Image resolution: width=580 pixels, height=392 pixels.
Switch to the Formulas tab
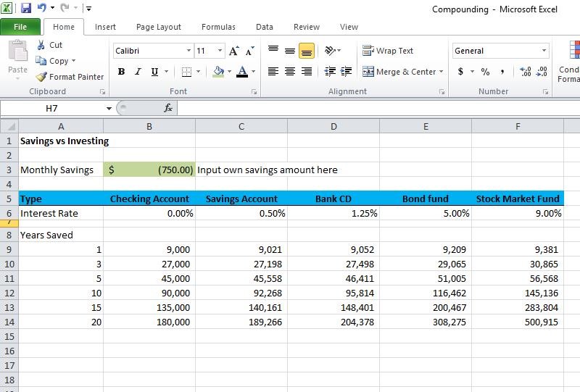point(218,27)
